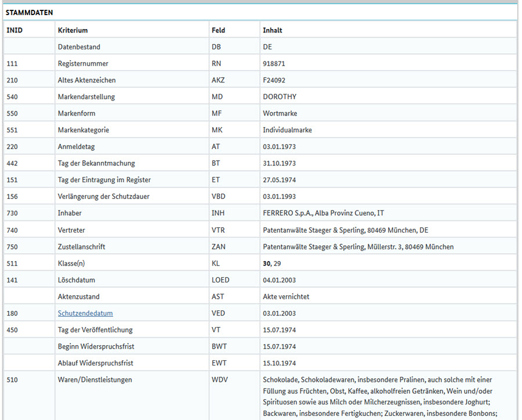This screenshot has width=522, height=420.
Task: Select register number 918871
Action: [274, 64]
